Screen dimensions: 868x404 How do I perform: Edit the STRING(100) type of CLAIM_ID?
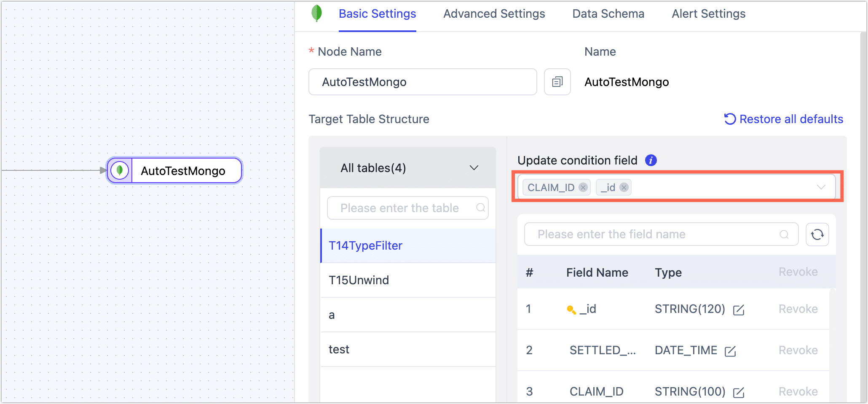[739, 392]
